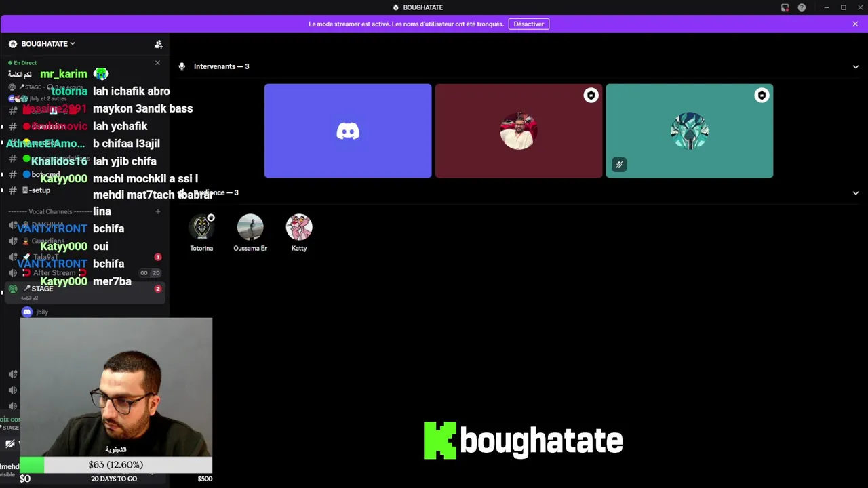
Task: Click the After Stream speaker icon
Action: click(x=13, y=273)
